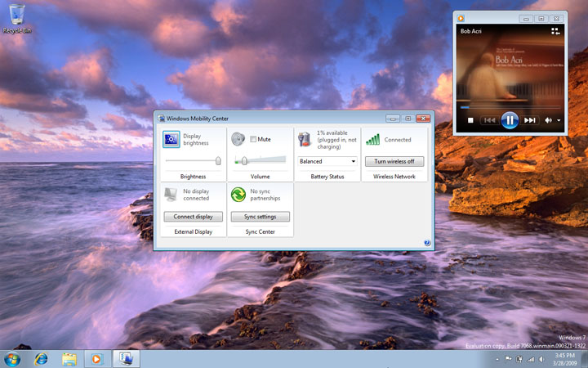Click the wireless signal bars icon

(x=372, y=140)
